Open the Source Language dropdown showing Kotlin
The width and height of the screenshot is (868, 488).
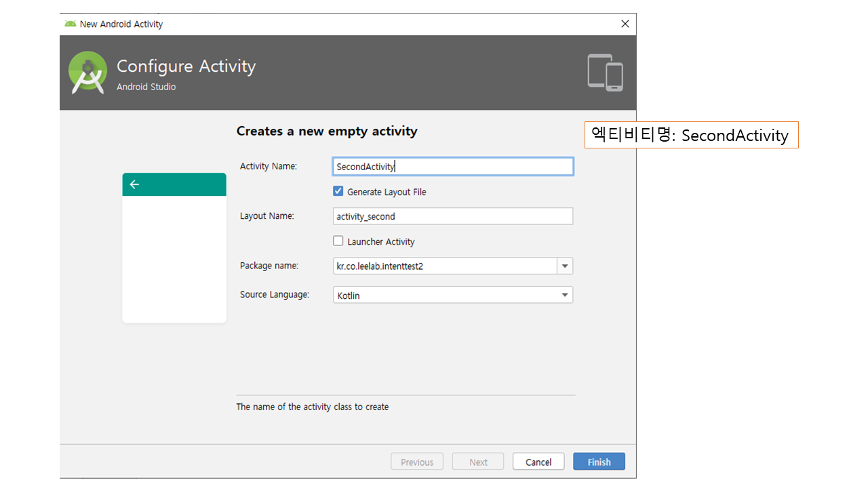pos(452,296)
